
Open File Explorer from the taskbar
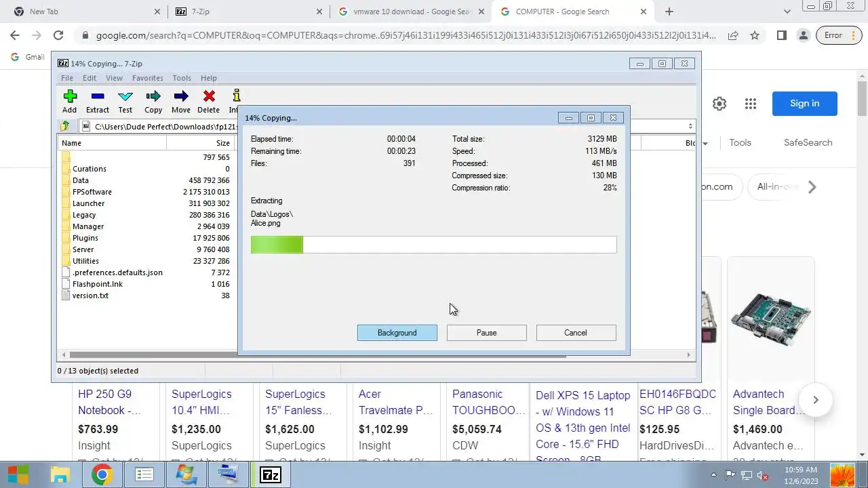pyautogui.click(x=60, y=474)
